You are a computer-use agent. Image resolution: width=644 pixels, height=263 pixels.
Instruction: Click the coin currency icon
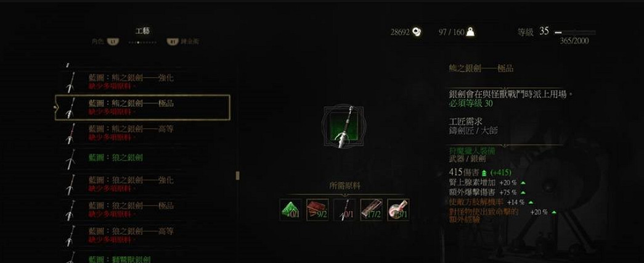(417, 31)
